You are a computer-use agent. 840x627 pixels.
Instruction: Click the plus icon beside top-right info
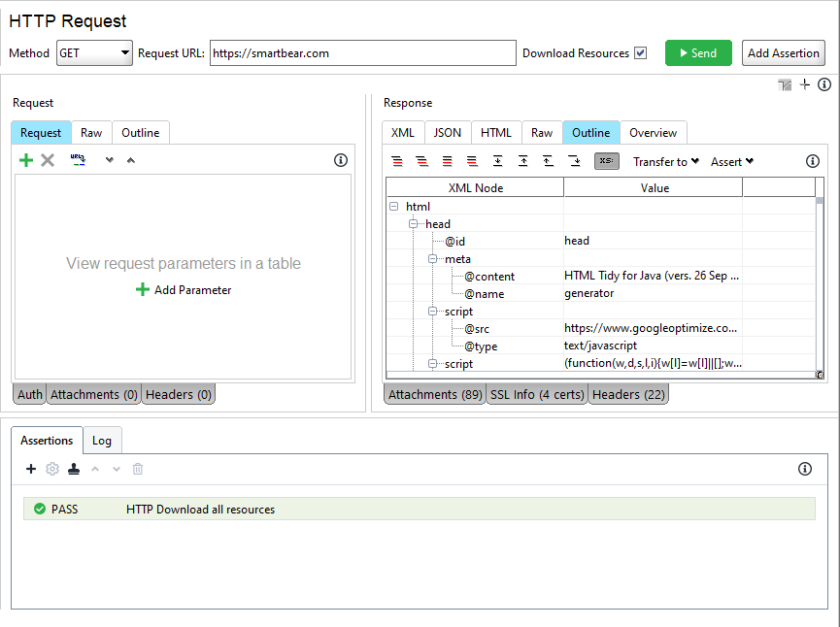pyautogui.click(x=805, y=84)
